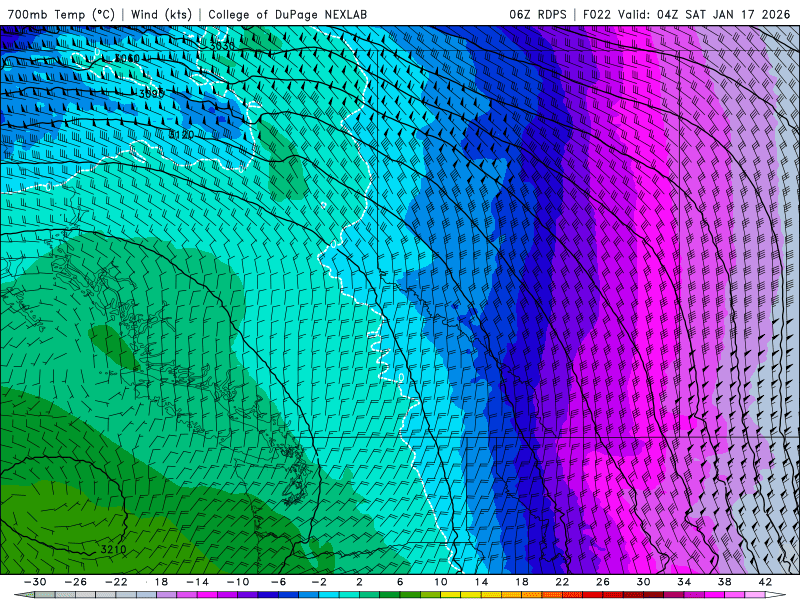Click the "06Z RDPS" model run label

coord(537,14)
